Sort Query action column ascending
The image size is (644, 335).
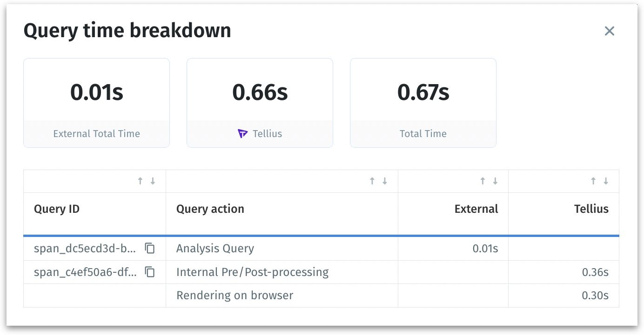click(372, 181)
